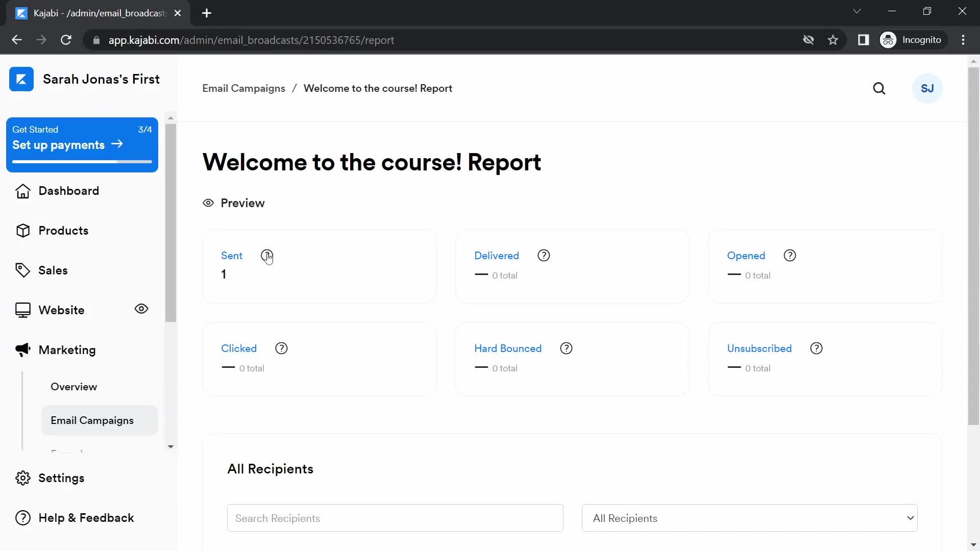Expand All Recipients filter dropdown
980x551 pixels.
[749, 518]
